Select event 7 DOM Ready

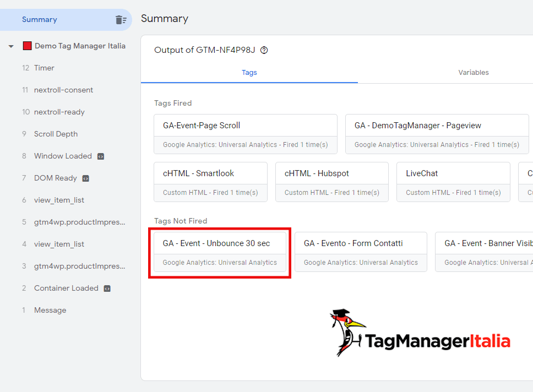pos(50,178)
